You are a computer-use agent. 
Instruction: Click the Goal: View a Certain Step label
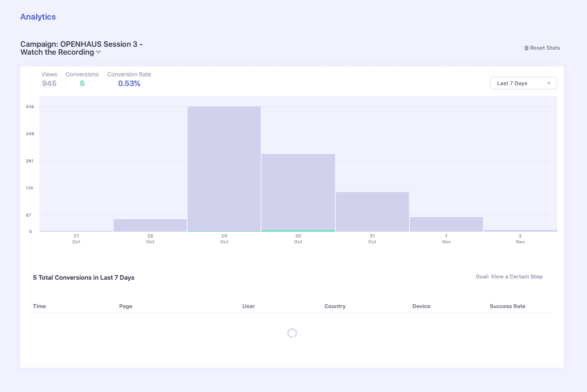(509, 276)
